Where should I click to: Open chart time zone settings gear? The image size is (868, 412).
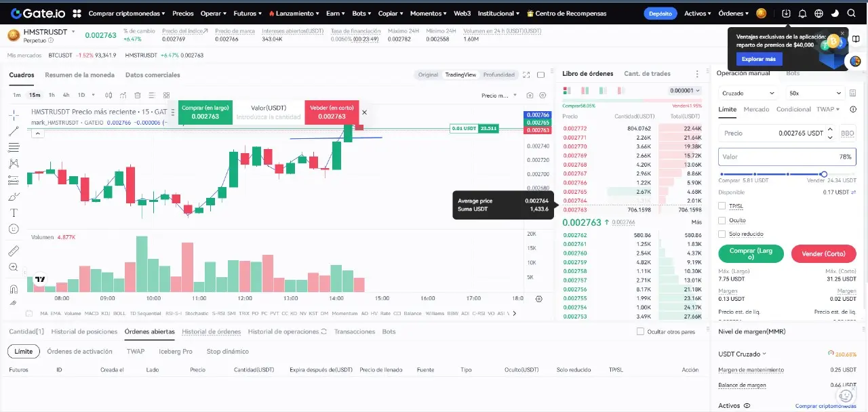coord(539,298)
